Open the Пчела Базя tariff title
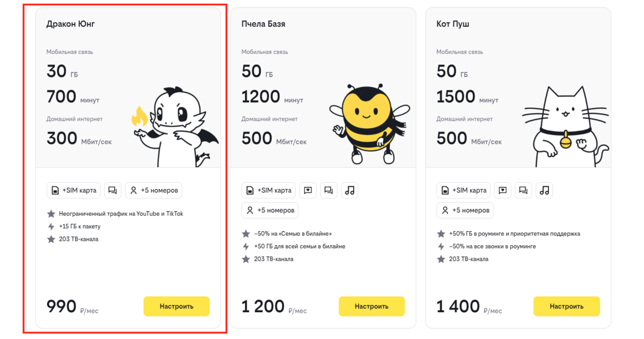 pyautogui.click(x=264, y=24)
